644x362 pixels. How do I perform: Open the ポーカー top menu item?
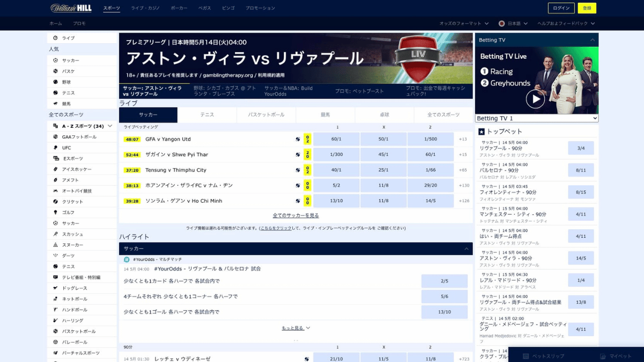click(179, 8)
